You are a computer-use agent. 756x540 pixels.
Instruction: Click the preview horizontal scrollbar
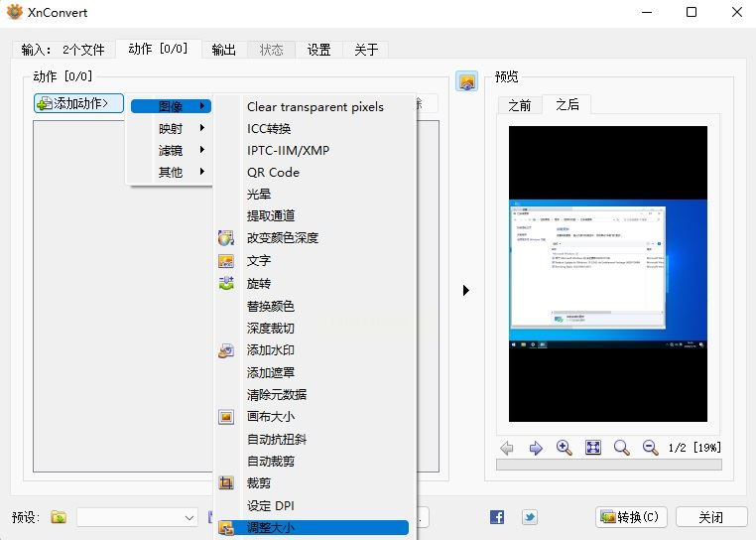[608, 464]
